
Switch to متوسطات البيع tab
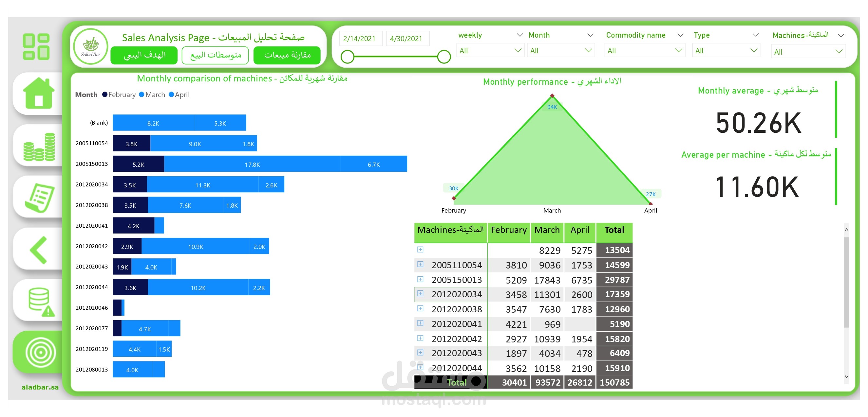tap(215, 55)
